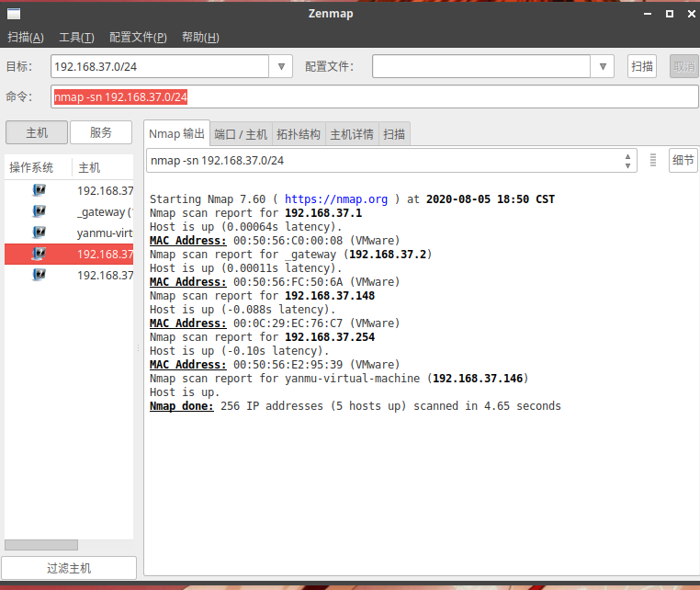Click MAC address 00:50:56:C0:00:08 text

click(x=288, y=241)
